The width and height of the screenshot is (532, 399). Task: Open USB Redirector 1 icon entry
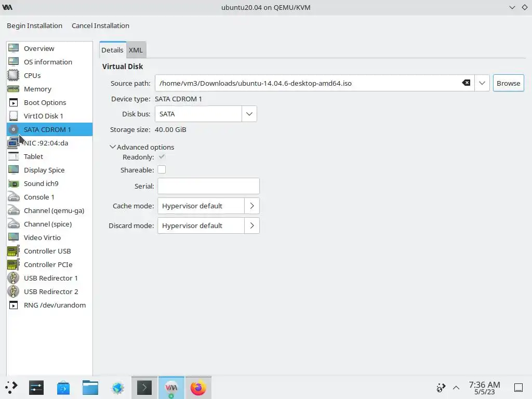pyautogui.click(x=14, y=278)
